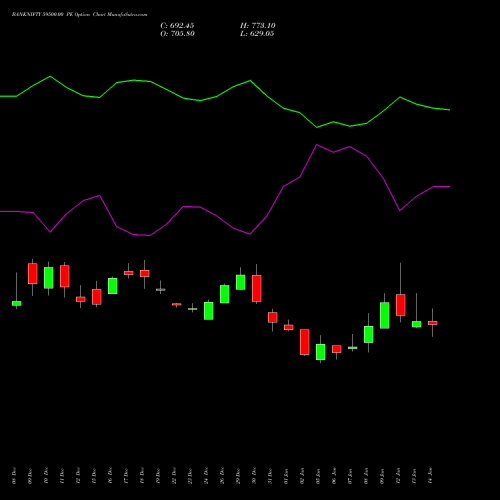Select the high value H: 773.10
Screen dimensions: 500x500
tap(258, 26)
